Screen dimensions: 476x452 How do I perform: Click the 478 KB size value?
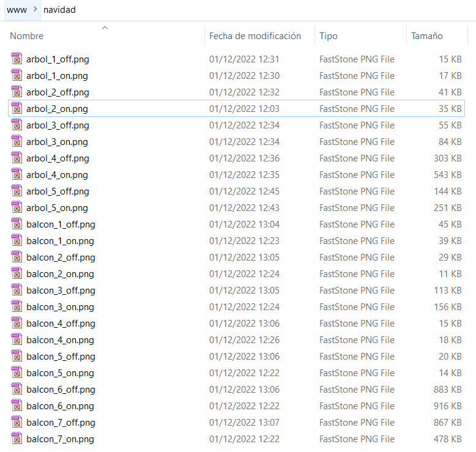click(448, 439)
